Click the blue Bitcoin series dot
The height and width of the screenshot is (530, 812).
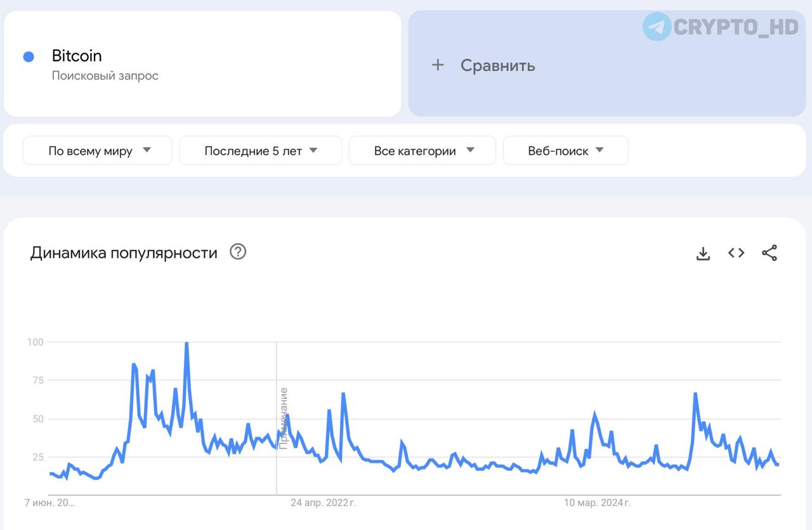click(x=29, y=56)
